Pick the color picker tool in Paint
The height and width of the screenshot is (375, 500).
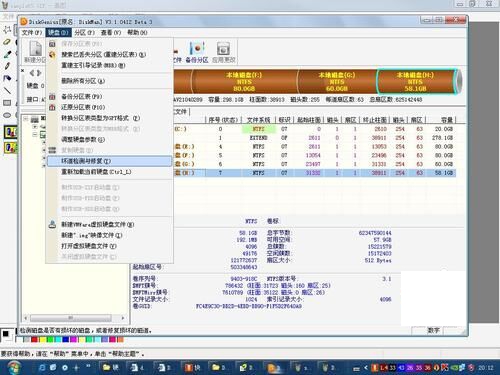pos(7,54)
